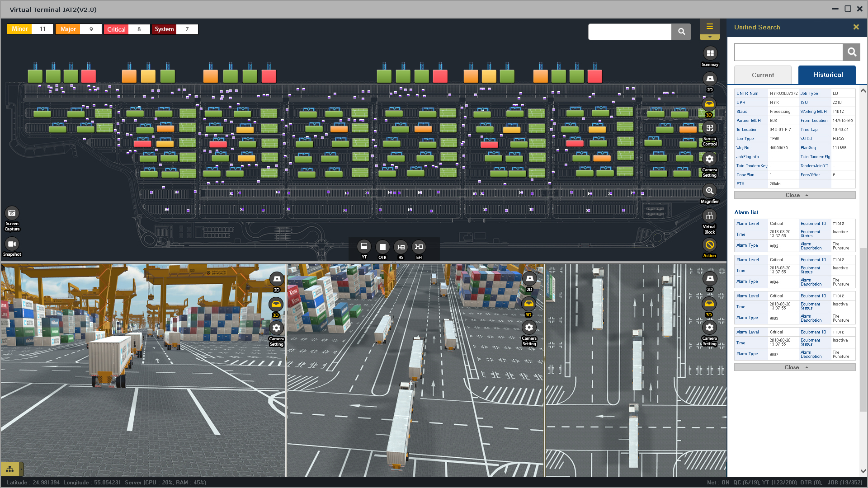868x488 pixels.
Task: Expand the yellow hamburger menu
Action: point(710,27)
